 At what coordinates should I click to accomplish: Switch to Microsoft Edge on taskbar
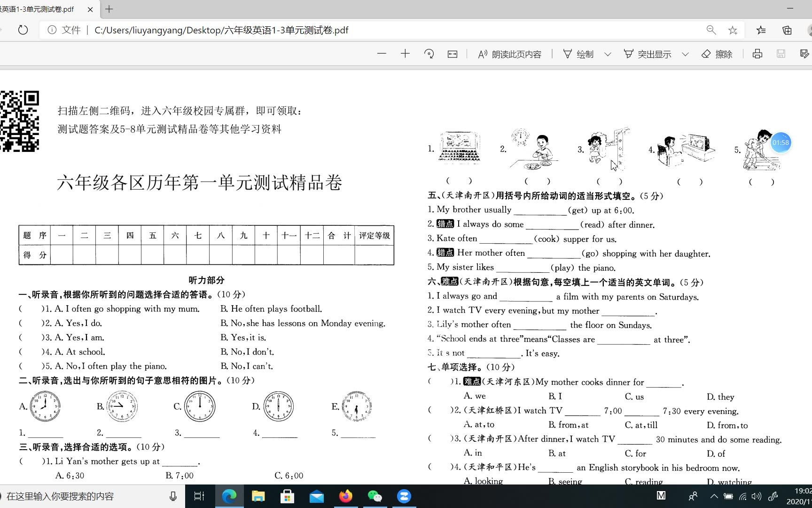229,496
